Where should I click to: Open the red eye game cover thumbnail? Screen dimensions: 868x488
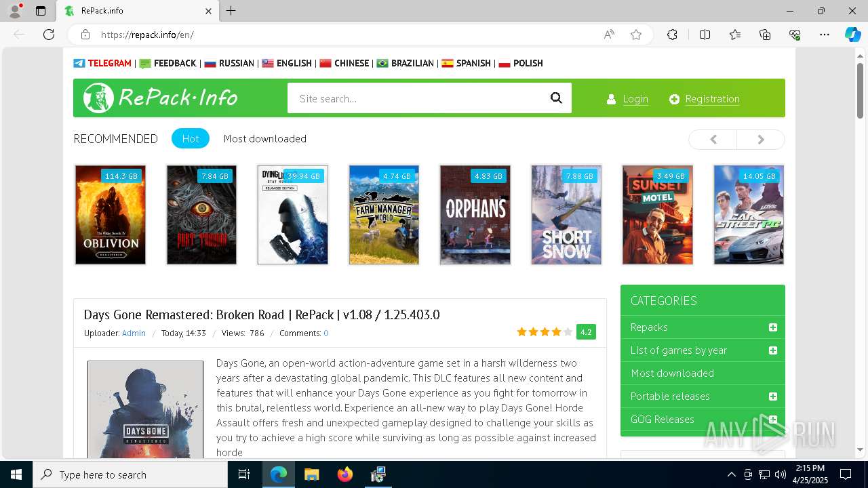201,215
